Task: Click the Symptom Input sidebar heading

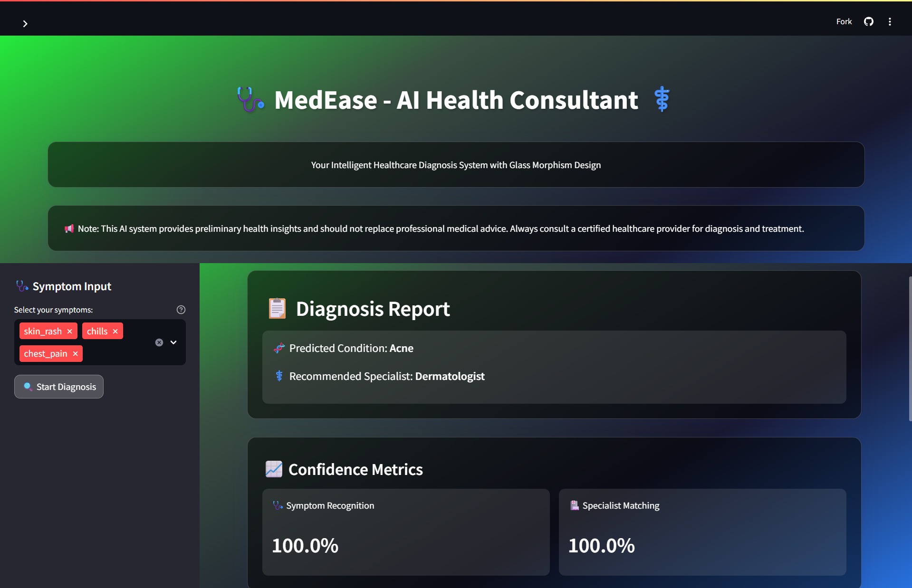Action: pyautogui.click(x=72, y=286)
